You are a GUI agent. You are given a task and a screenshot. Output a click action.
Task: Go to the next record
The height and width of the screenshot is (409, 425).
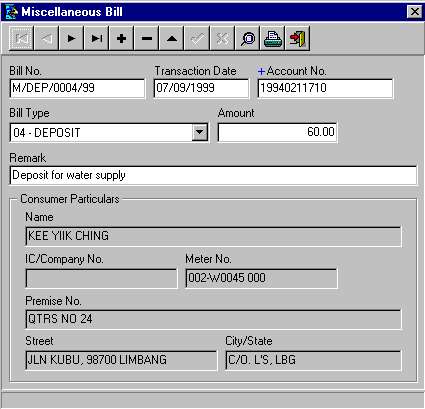(x=71, y=38)
